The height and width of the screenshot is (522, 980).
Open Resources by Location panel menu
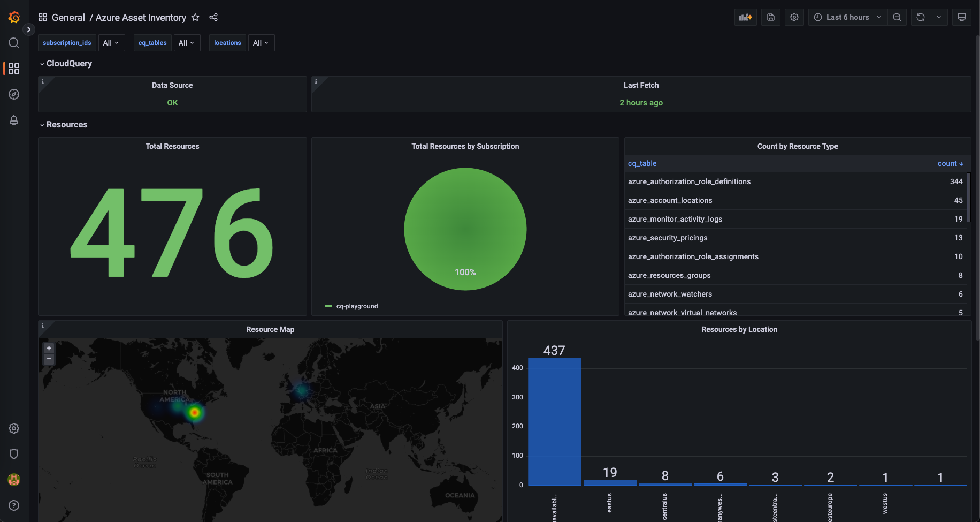739,329
